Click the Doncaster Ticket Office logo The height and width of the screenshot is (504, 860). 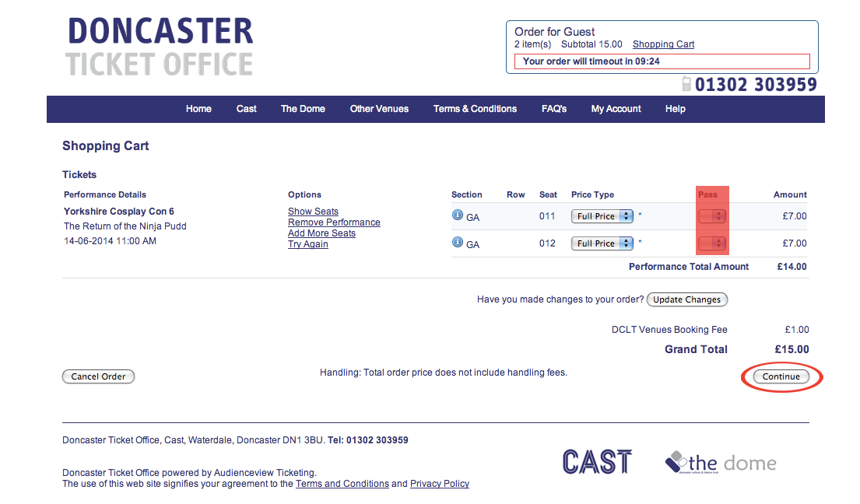[x=160, y=47]
